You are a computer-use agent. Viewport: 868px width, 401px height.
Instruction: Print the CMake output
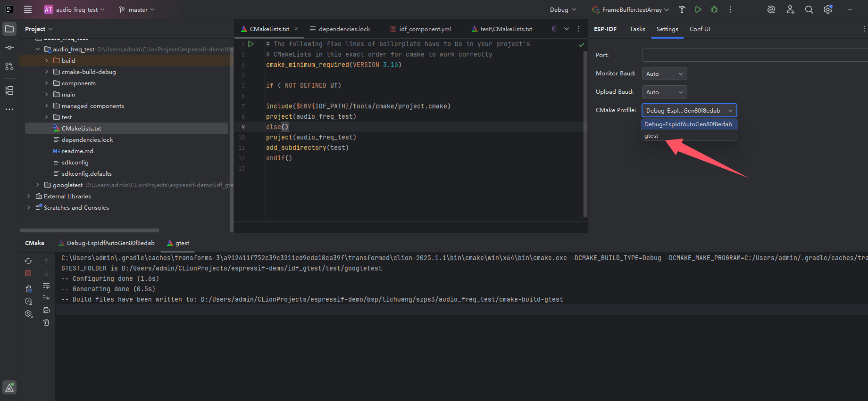[x=46, y=310]
